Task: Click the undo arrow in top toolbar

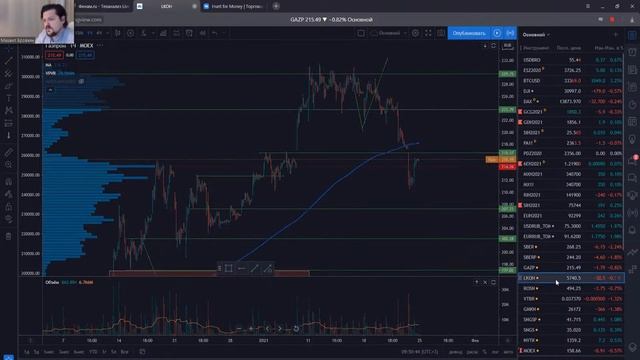Action: coord(215,33)
